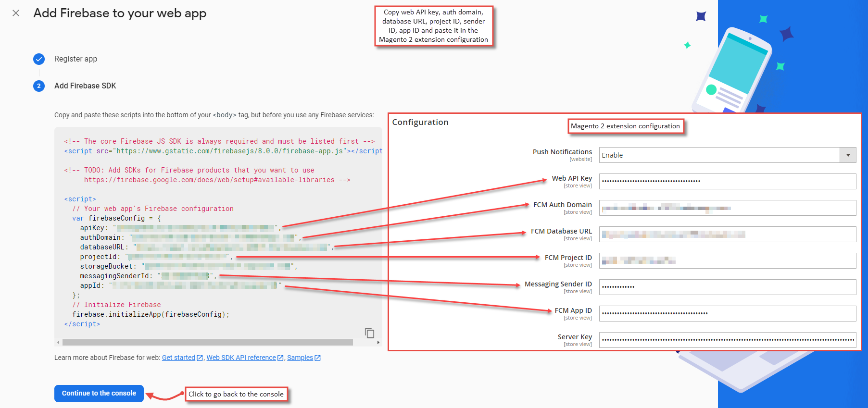Click the code scrollbar left arrow
This screenshot has height=408, width=868.
click(x=58, y=343)
